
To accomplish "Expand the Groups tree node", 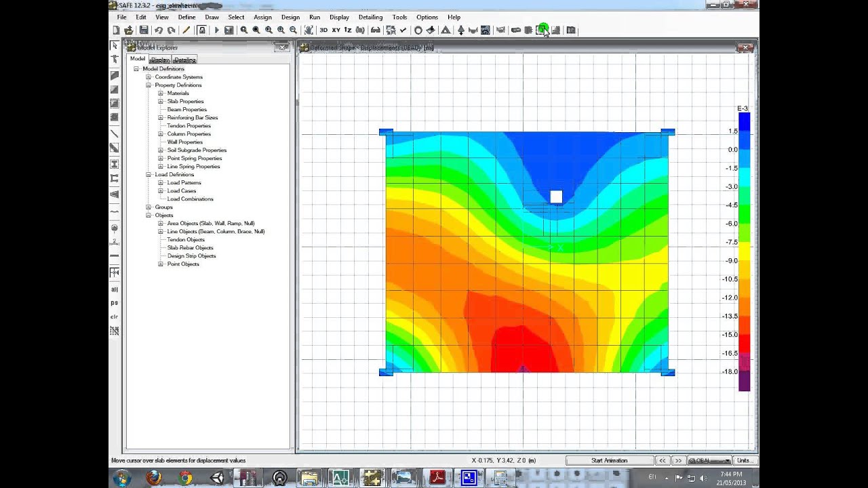I will pyautogui.click(x=149, y=207).
